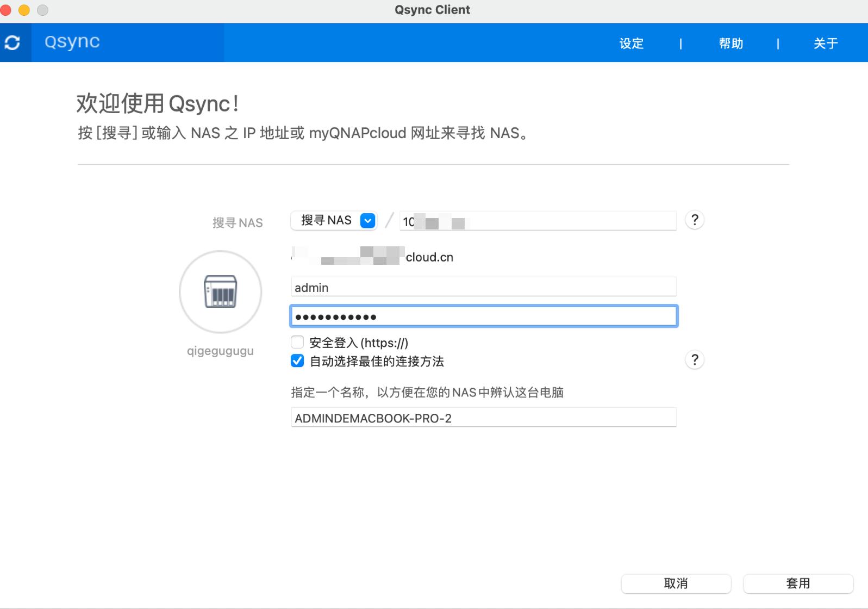Click the 欢迎使用 Qsync! heading
868x609 pixels.
158,103
